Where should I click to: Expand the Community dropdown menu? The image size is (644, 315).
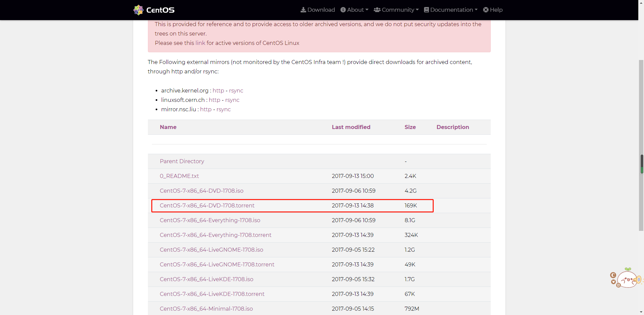tap(396, 10)
